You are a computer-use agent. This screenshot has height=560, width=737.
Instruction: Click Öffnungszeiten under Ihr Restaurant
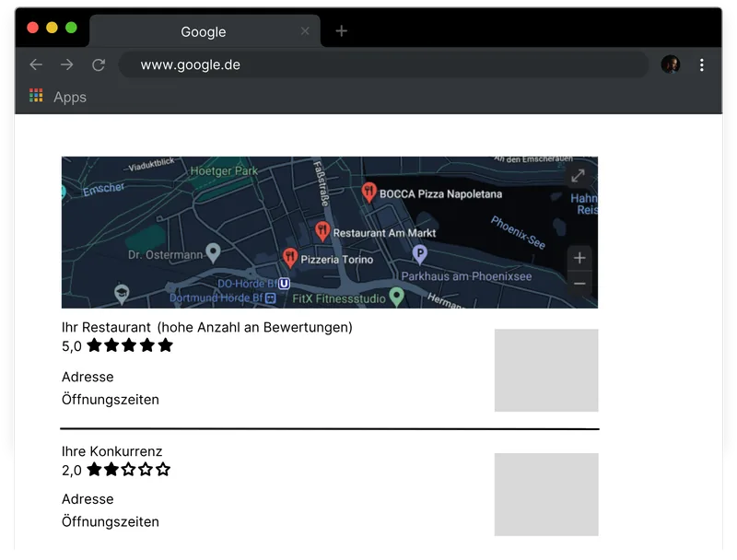coord(110,400)
